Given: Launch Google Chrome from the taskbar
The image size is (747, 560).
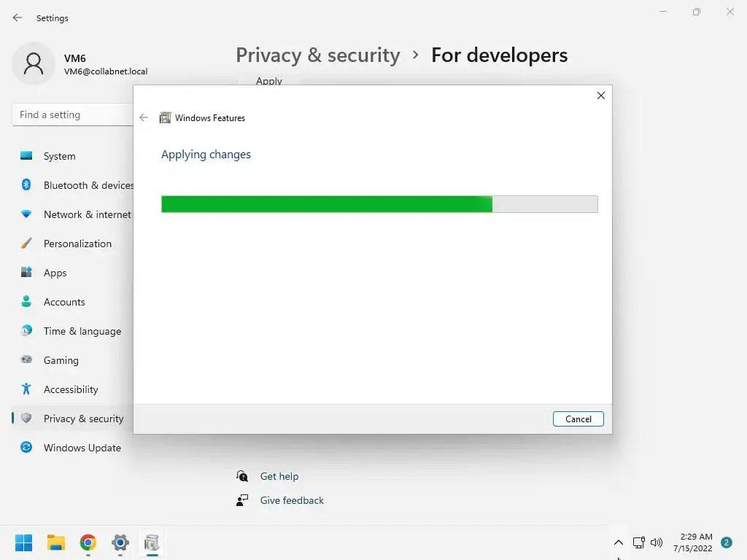Looking at the screenshot, I should pos(88,542).
